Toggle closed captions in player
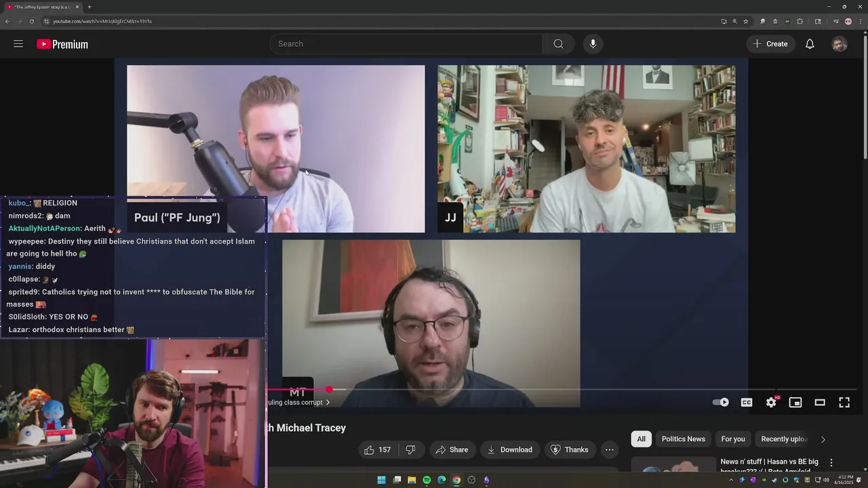This screenshot has width=868, height=488. coord(747,402)
